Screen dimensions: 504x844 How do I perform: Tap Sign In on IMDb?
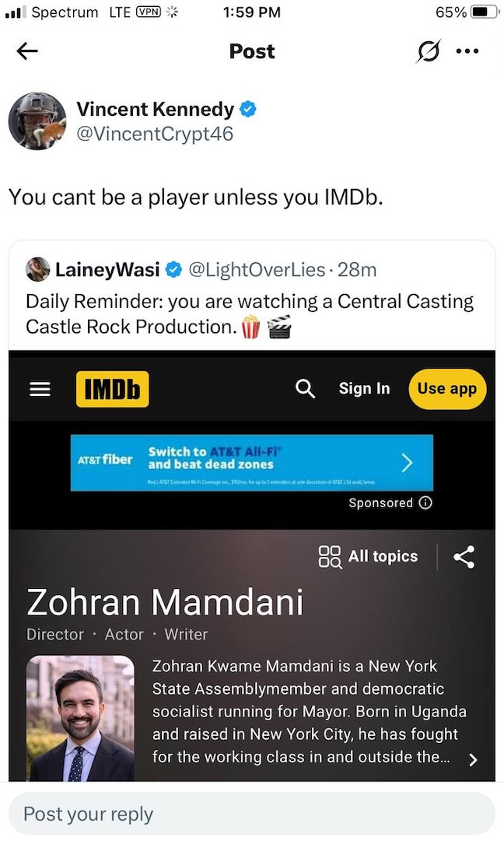[x=364, y=388]
